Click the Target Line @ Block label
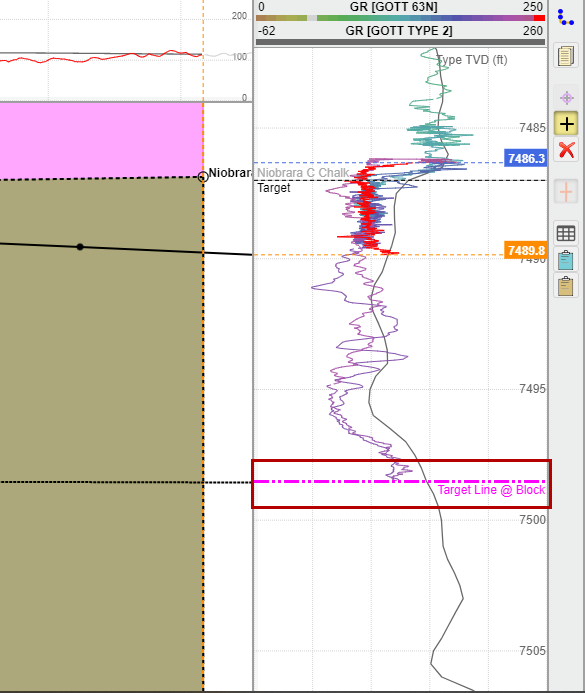The height and width of the screenshot is (693, 585). pyautogui.click(x=491, y=490)
